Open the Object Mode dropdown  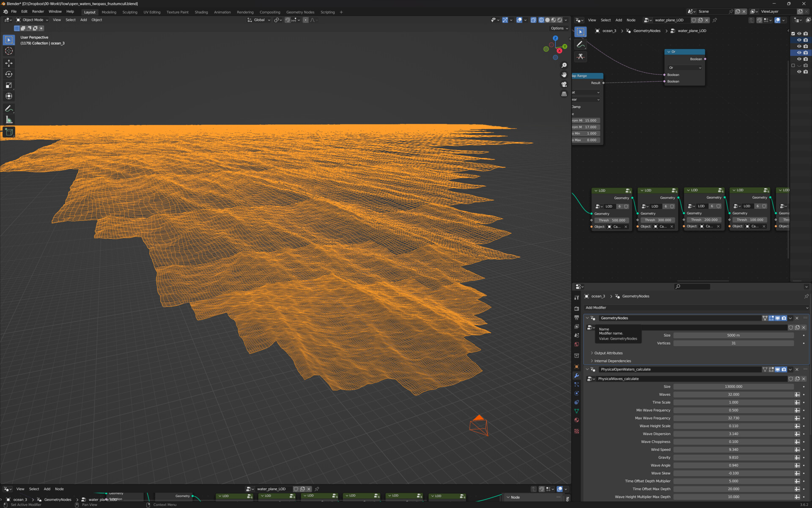point(32,19)
